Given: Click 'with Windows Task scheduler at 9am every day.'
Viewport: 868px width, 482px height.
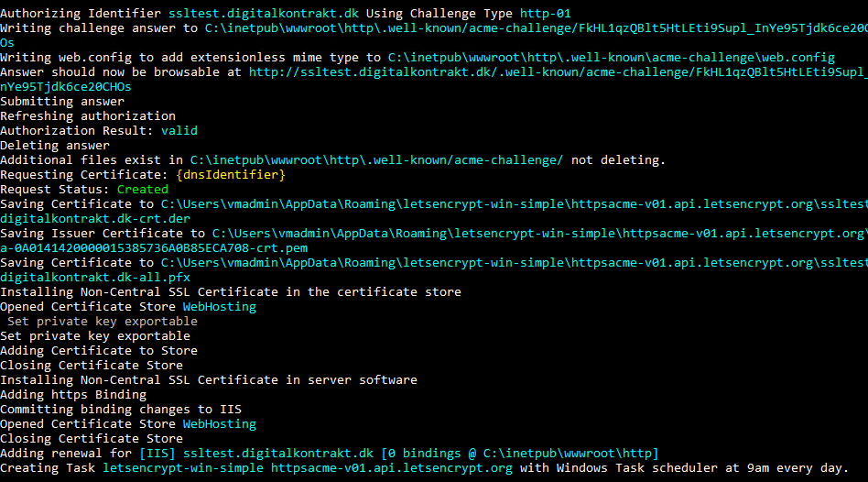Looking at the screenshot, I should (684, 468).
